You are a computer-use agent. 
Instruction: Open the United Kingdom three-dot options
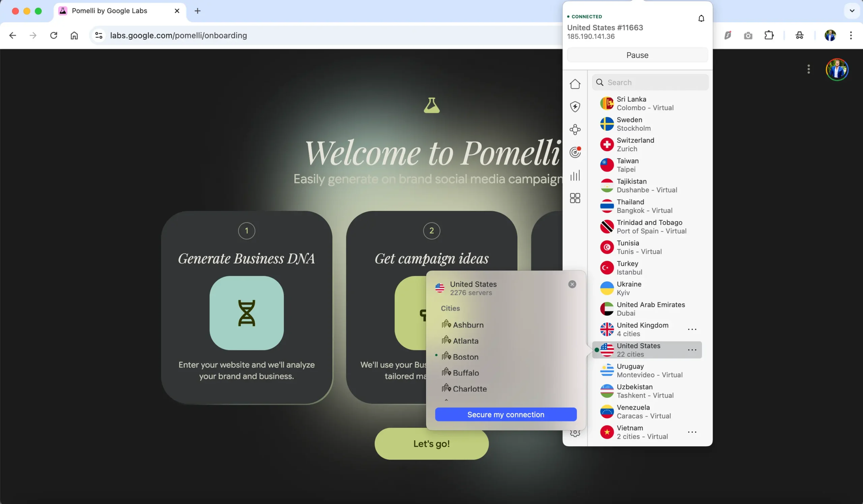point(692,329)
